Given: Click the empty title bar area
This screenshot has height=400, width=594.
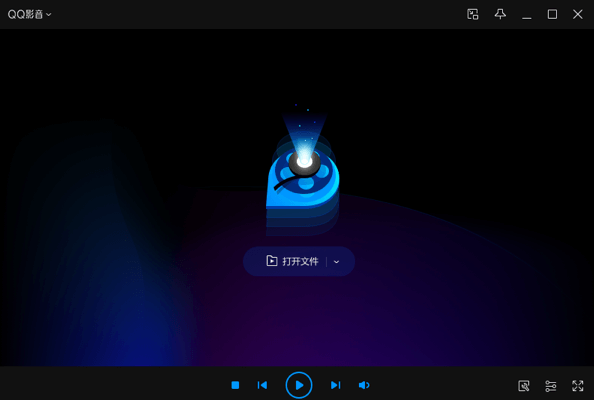Looking at the screenshot, I should pos(258,14).
